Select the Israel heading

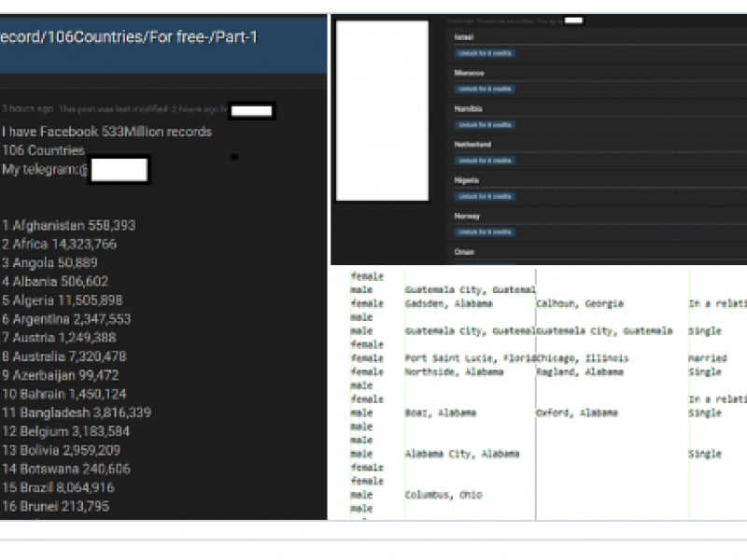point(463,37)
